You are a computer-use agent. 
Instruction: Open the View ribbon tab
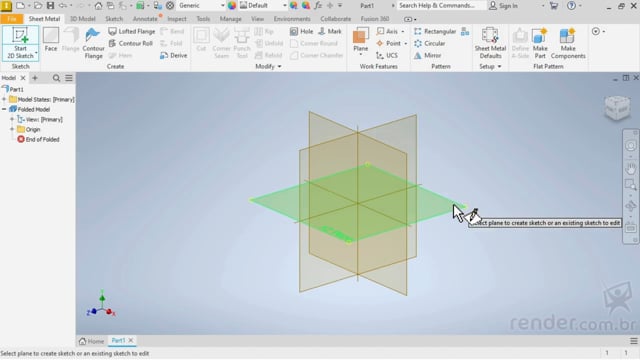point(257,19)
